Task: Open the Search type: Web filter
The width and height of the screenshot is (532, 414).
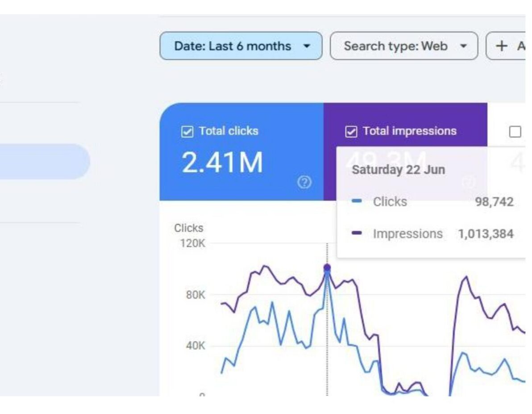Action: pyautogui.click(x=395, y=46)
